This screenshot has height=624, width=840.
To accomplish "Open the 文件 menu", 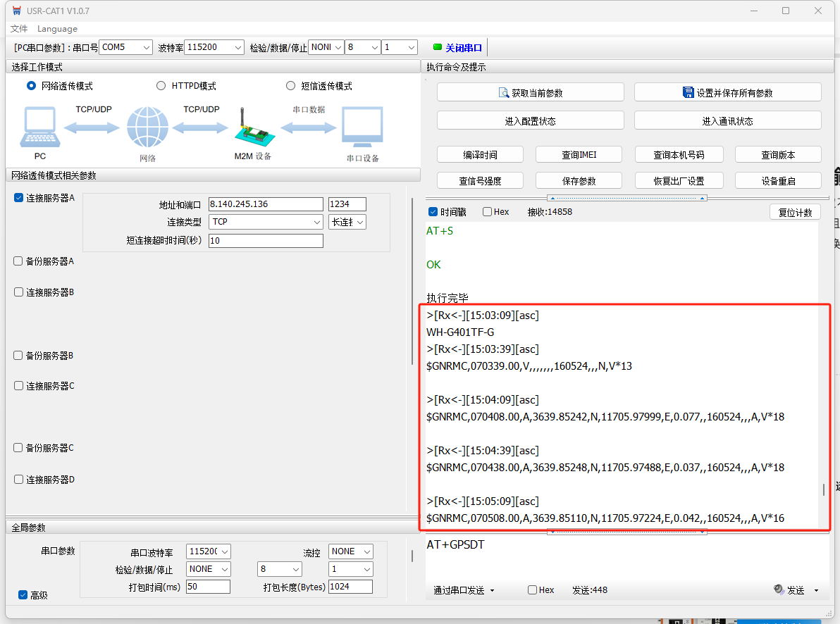I will click(x=19, y=29).
